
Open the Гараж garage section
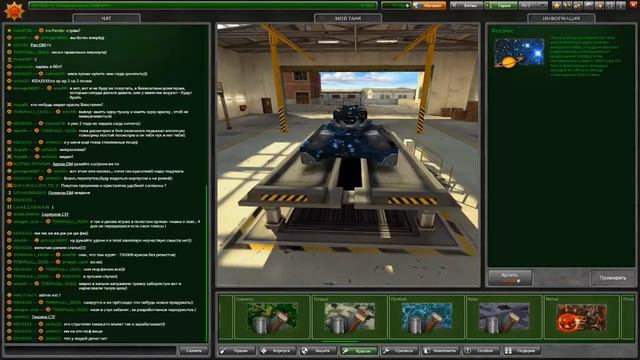pyautogui.click(x=500, y=5)
